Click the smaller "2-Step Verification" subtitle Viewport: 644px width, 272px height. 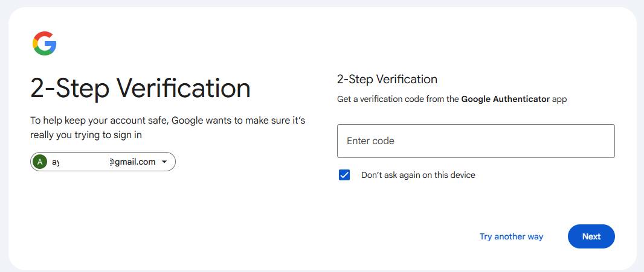point(387,79)
